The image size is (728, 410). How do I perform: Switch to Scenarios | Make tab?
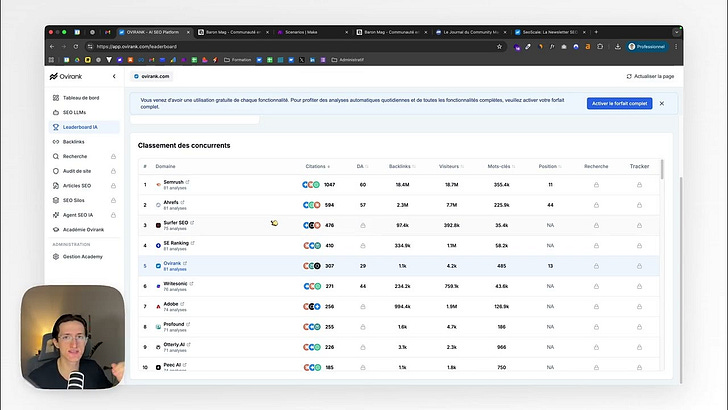click(312, 32)
